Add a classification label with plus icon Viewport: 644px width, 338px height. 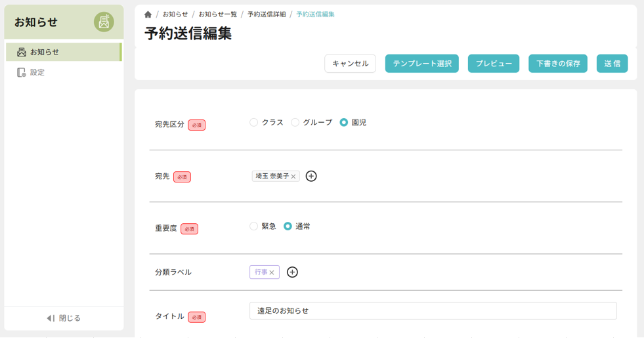tap(292, 272)
